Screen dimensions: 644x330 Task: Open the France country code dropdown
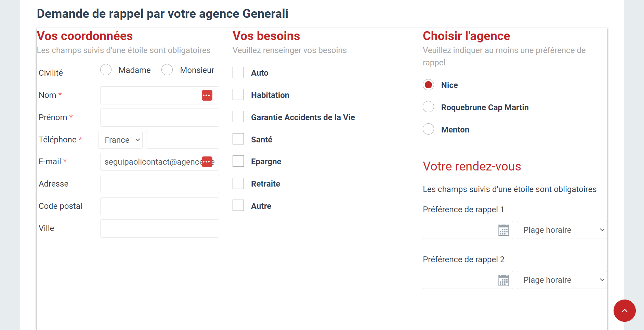[120, 140]
